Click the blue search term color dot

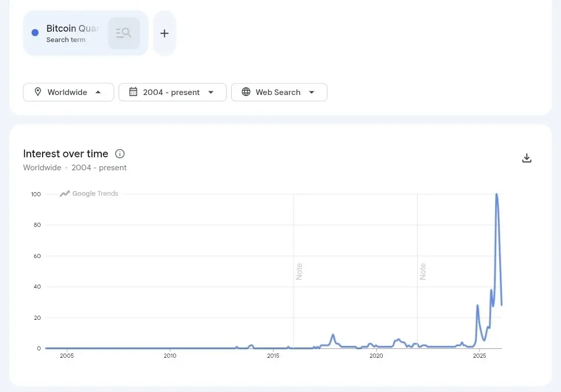[x=35, y=33]
